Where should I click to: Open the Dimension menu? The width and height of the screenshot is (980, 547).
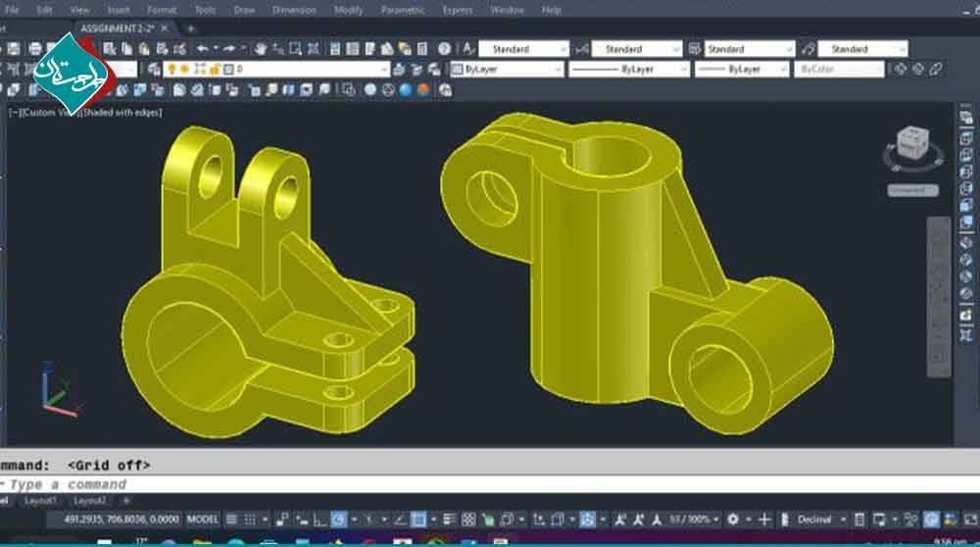click(294, 10)
